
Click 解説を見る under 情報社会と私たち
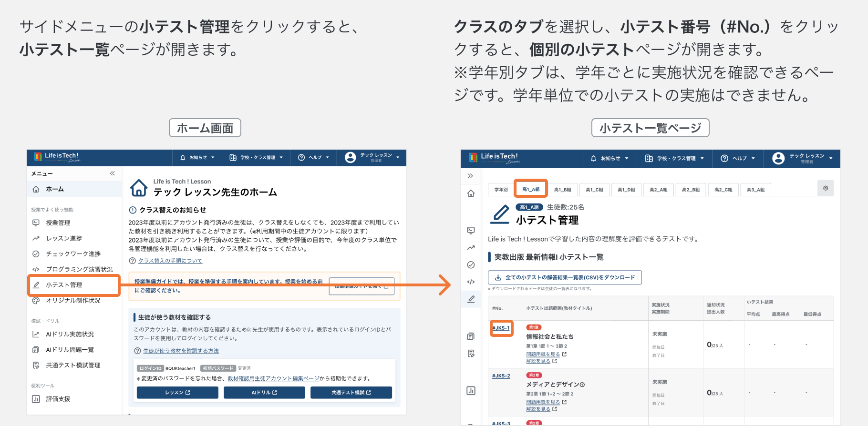point(538,361)
